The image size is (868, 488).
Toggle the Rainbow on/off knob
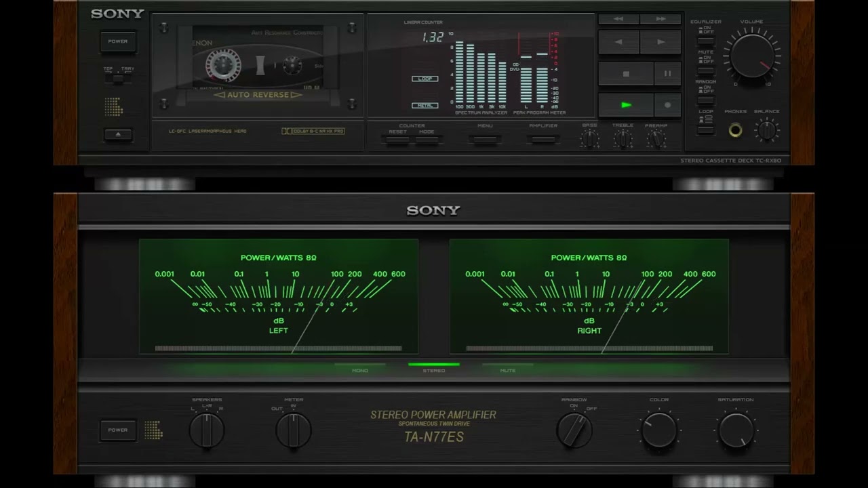[x=574, y=430]
